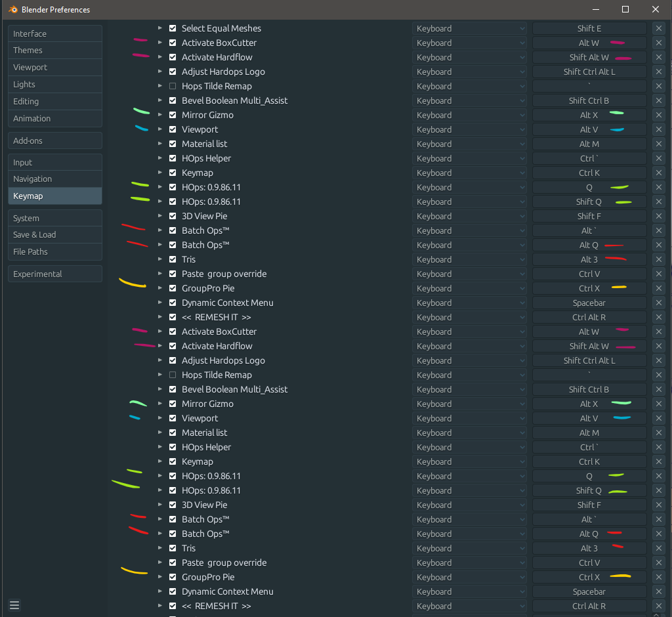Open the Add-ons section
The width and height of the screenshot is (672, 617).
[x=55, y=140]
